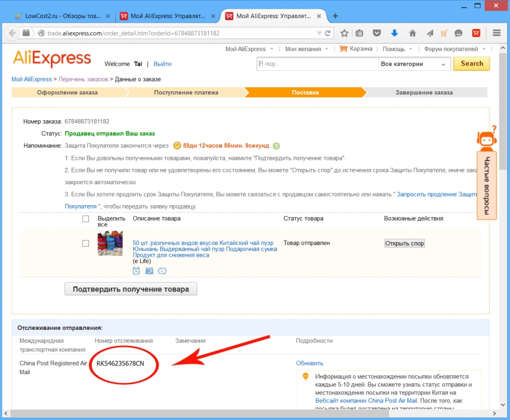Click the 'Я ищу...' search input field
Viewport: 510px width, 420px height.
coord(317,64)
